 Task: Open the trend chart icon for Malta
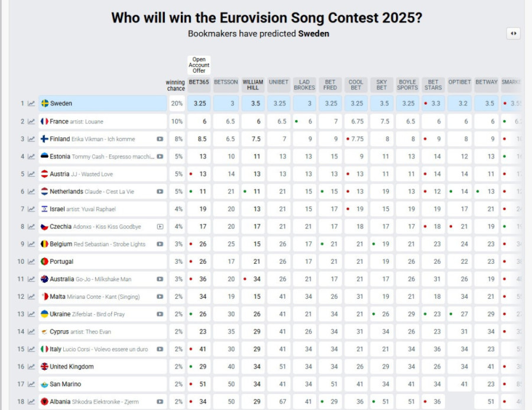(x=31, y=296)
